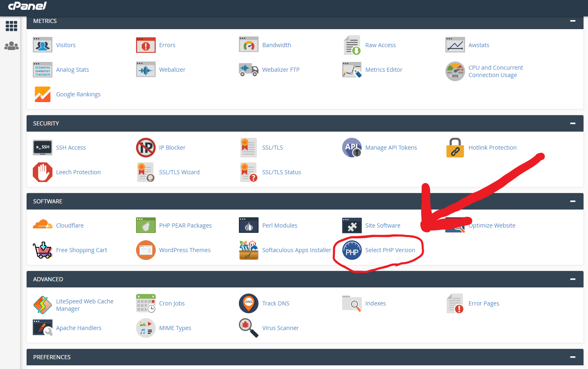Click the Hotlink Protection padlock icon
This screenshot has height=369, width=588.
pos(455,148)
